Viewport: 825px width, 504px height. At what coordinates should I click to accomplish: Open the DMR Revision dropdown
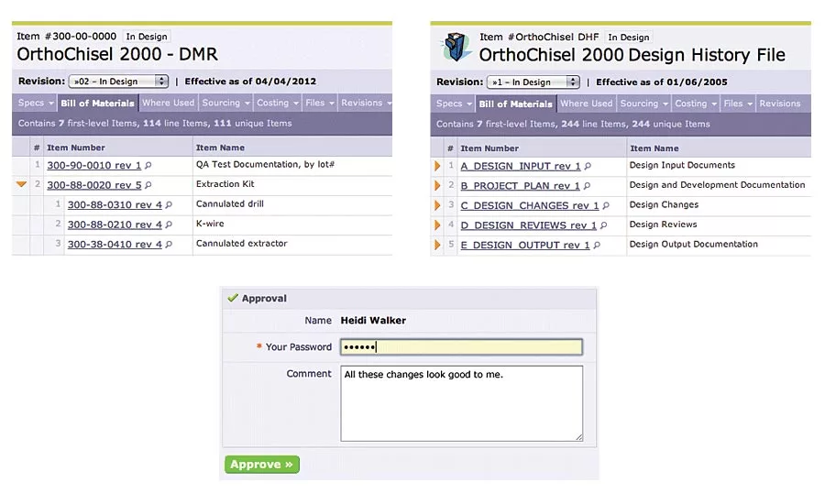(x=118, y=81)
